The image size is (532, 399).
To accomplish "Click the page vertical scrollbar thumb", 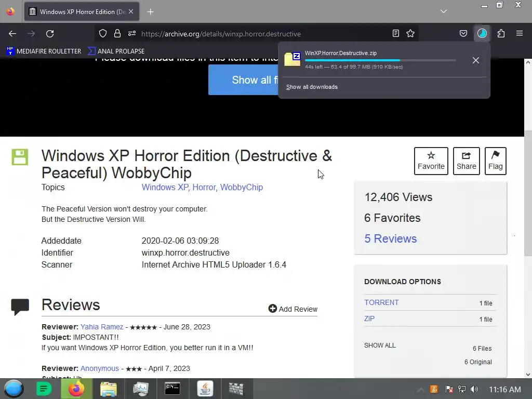I will pos(528,193).
